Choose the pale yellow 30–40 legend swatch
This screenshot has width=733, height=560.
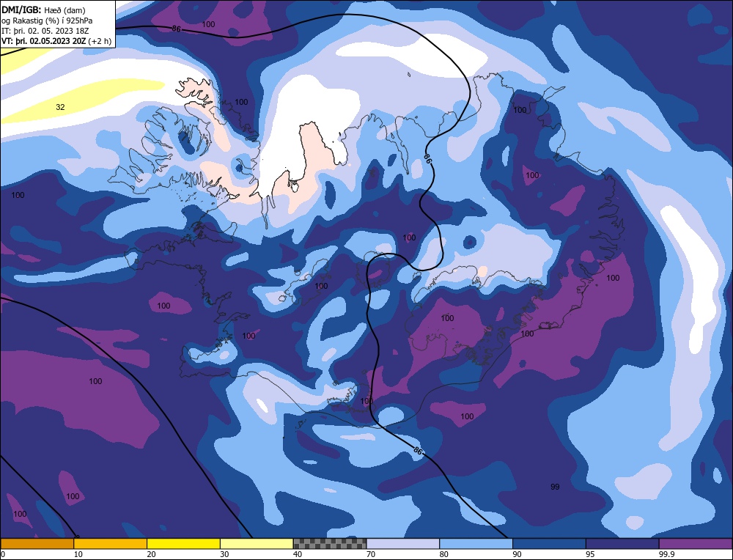pos(257,544)
